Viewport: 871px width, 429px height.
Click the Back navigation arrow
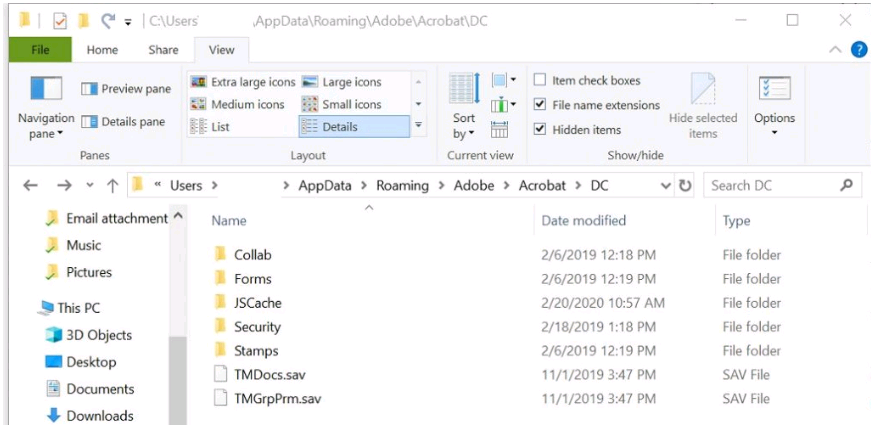(31, 185)
